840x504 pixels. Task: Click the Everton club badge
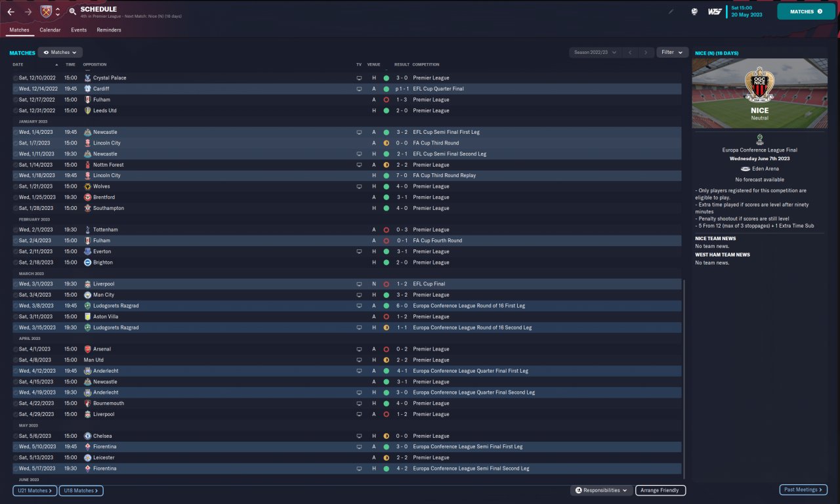click(x=87, y=251)
